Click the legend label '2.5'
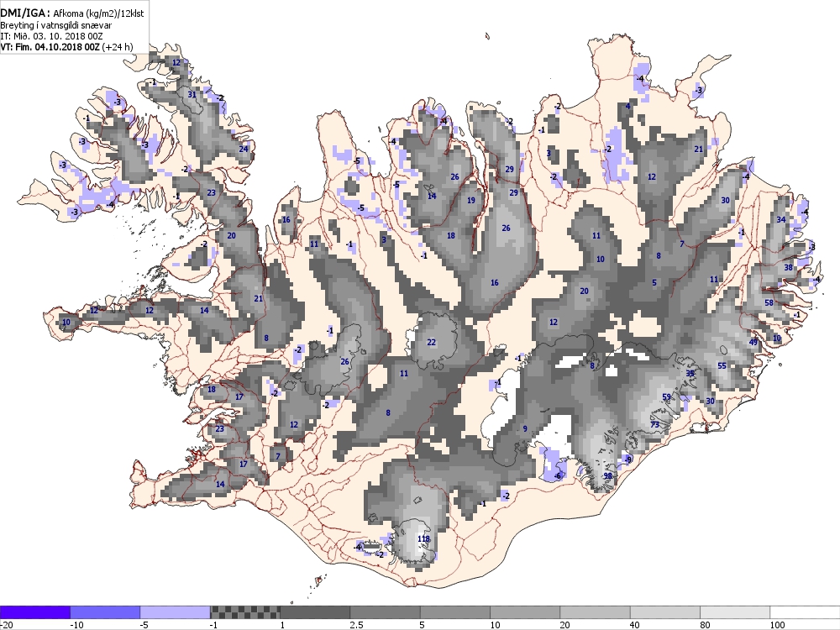The image size is (840, 630). (356, 625)
